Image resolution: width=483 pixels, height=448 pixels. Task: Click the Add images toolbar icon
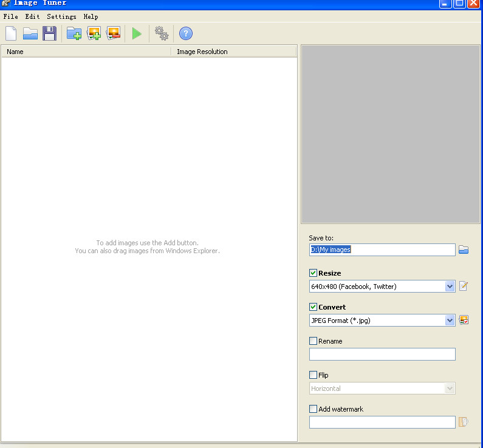(x=94, y=33)
